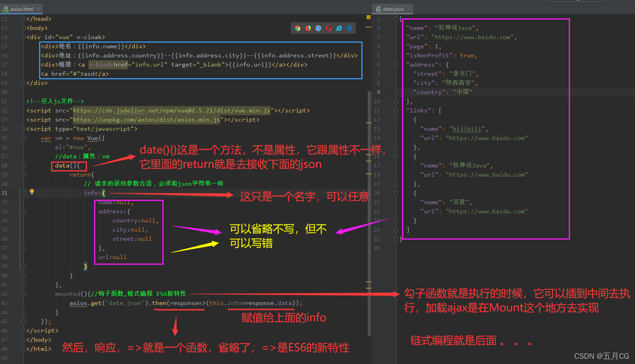Click the "name": "百度" line

pos(446,202)
